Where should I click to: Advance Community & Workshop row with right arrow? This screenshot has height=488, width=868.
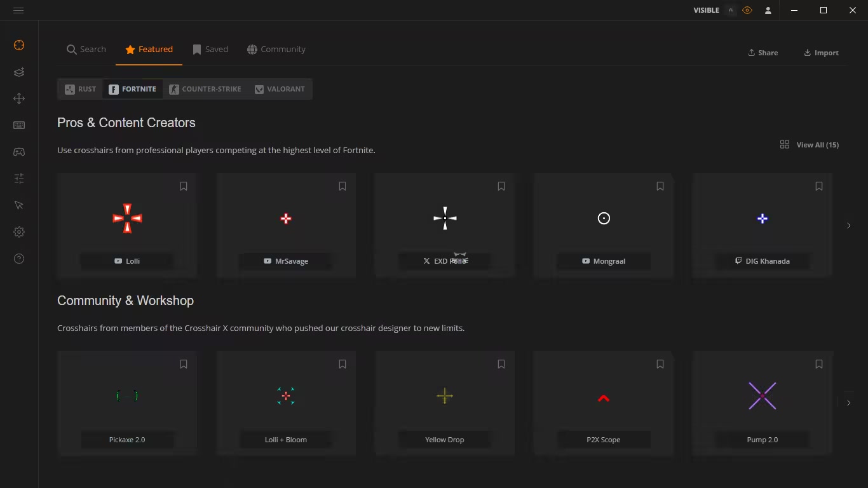848,403
